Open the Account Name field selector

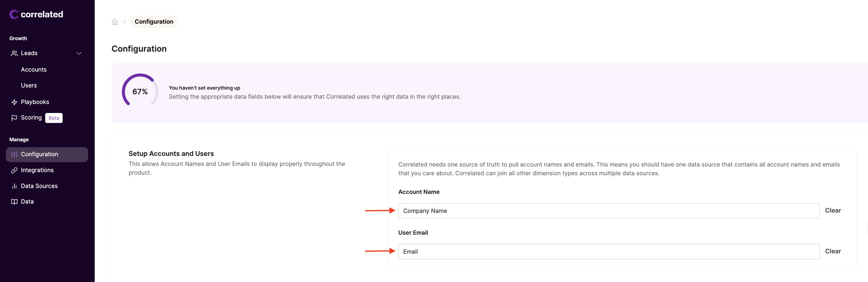(608, 211)
